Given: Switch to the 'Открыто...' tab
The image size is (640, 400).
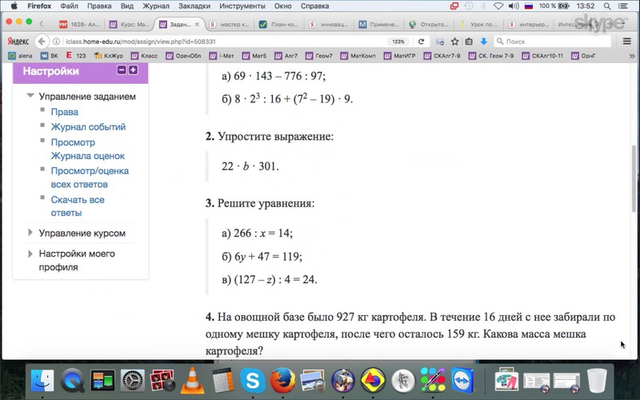Looking at the screenshot, I should pos(429,24).
